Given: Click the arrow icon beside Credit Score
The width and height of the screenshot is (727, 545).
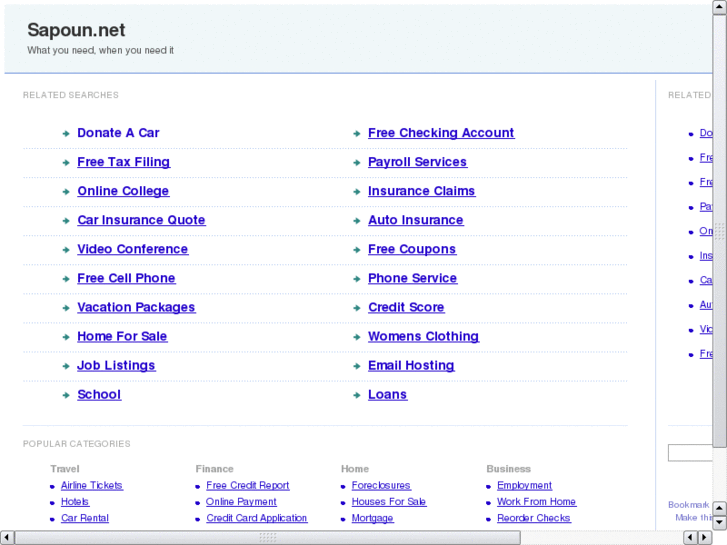Looking at the screenshot, I should point(357,308).
